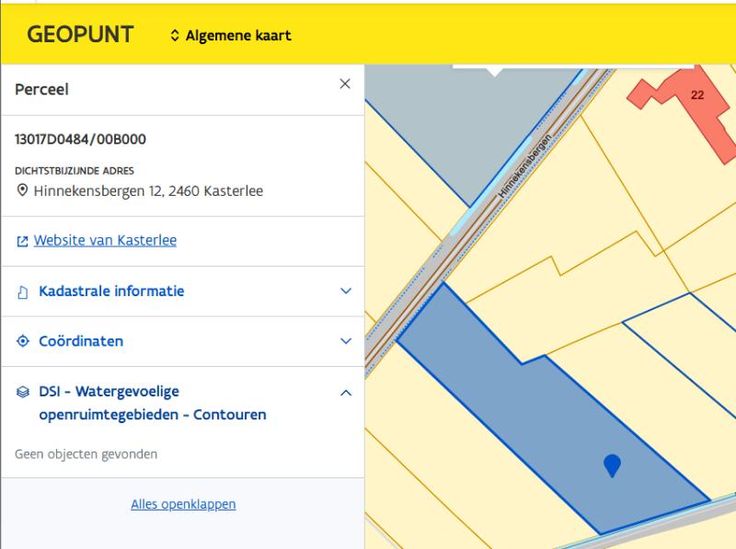Click the parcel number 13017D0484/00B000
The image size is (736, 549).
(80, 139)
